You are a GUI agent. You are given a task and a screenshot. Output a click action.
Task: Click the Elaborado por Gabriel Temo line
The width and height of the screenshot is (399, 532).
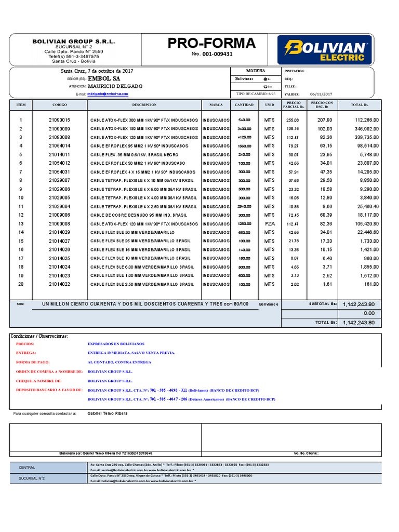click(x=105, y=453)
